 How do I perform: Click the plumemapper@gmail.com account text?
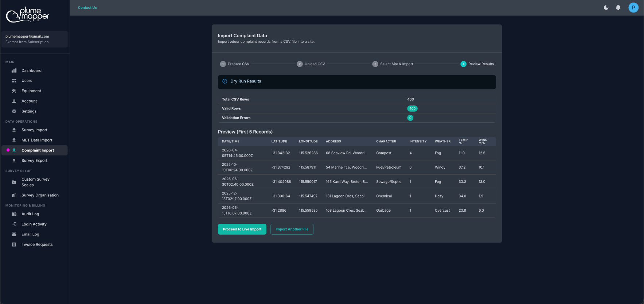pos(27,36)
